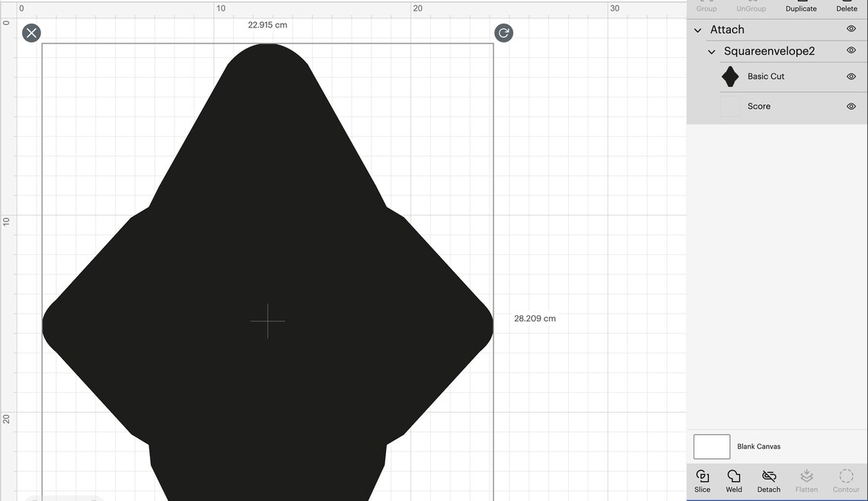This screenshot has width=868, height=501.
Task: Select the Score layer
Action: tap(758, 106)
